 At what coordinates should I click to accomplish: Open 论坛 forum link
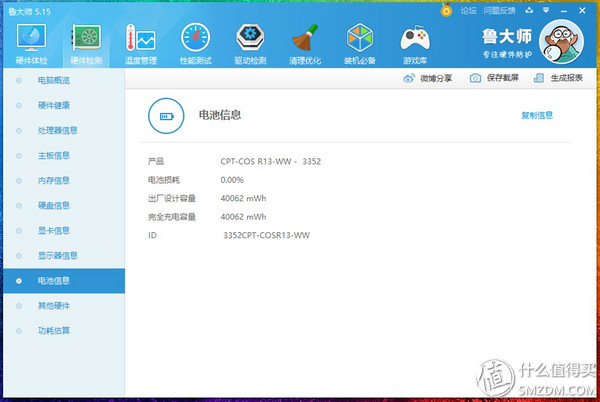[468, 11]
